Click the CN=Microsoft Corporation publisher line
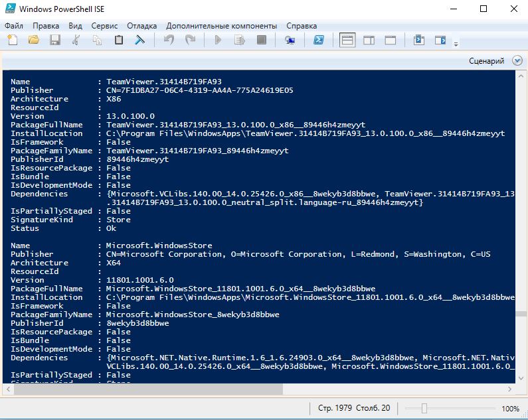 click(x=298, y=254)
